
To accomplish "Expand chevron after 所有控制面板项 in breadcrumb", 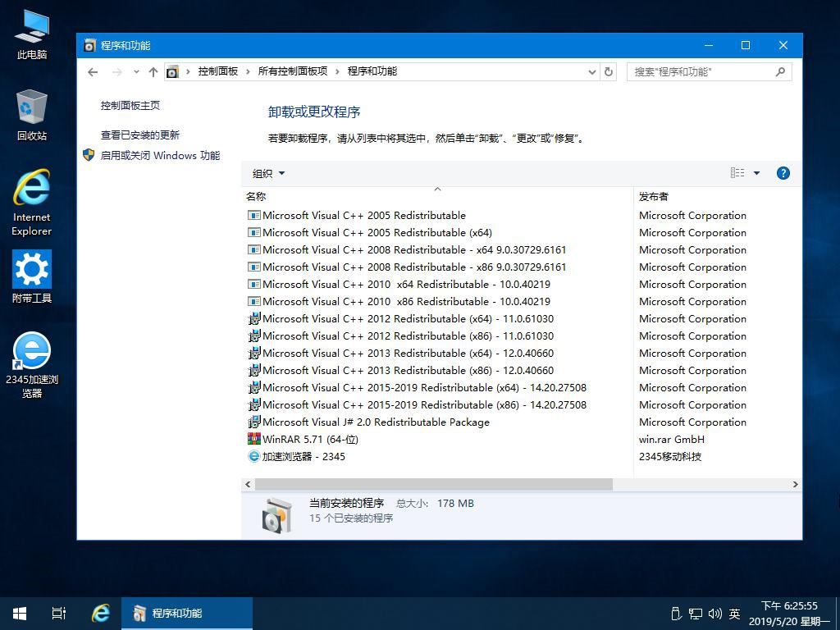I will point(337,72).
